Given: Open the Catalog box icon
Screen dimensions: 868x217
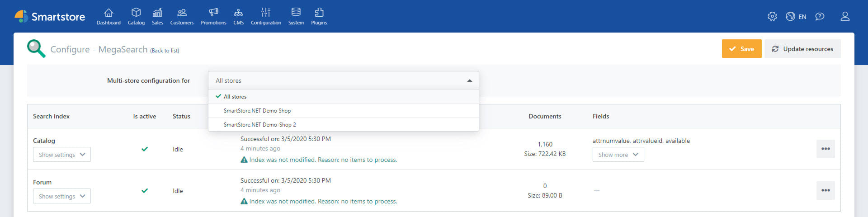Looking at the screenshot, I should 136,13.
